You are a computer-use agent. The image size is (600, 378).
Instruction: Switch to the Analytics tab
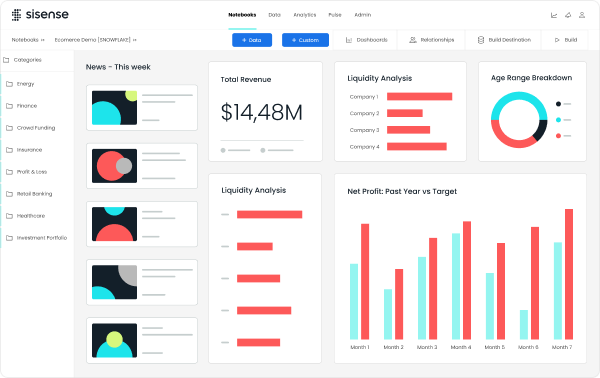(x=305, y=15)
